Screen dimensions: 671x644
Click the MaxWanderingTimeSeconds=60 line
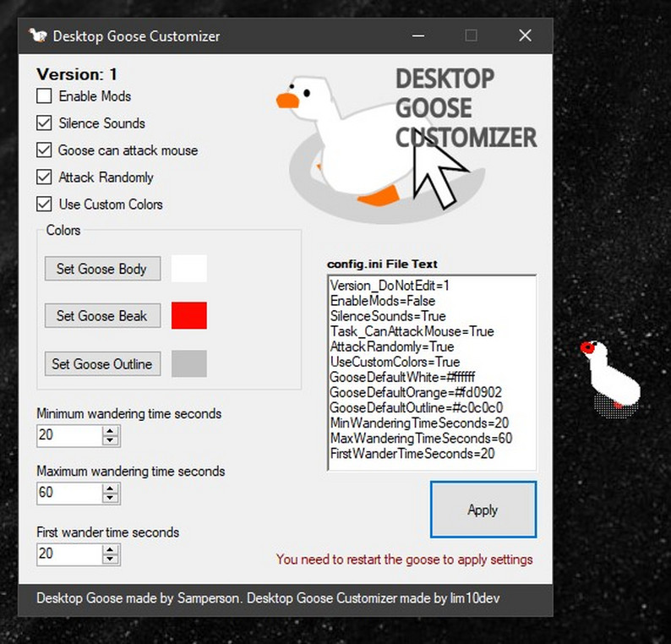pos(421,438)
